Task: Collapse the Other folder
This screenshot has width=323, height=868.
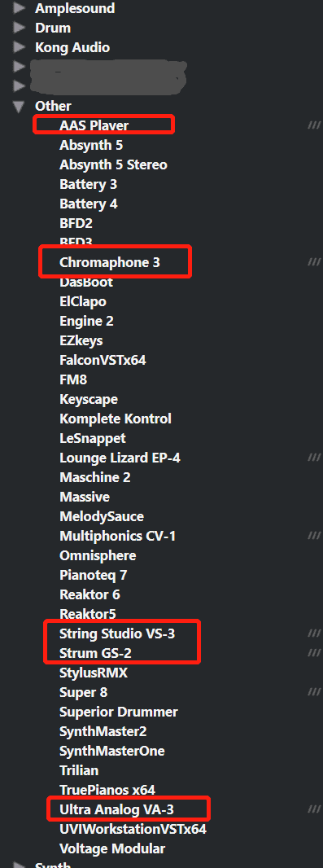Action: (20, 106)
